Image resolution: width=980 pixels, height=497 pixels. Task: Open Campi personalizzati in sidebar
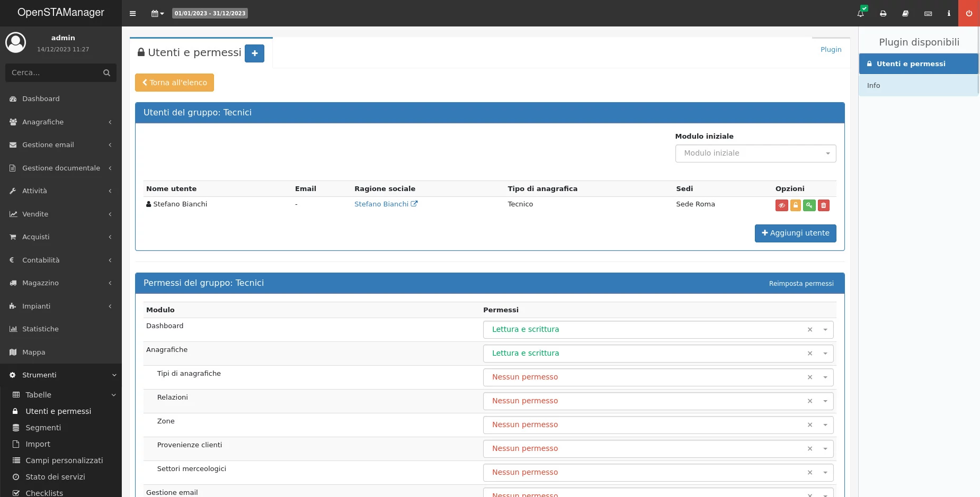[61, 460]
